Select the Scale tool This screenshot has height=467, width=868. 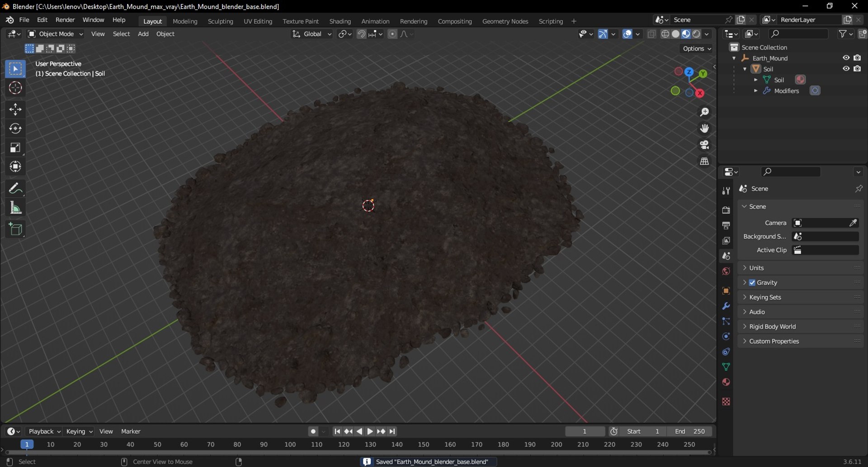pyautogui.click(x=15, y=148)
